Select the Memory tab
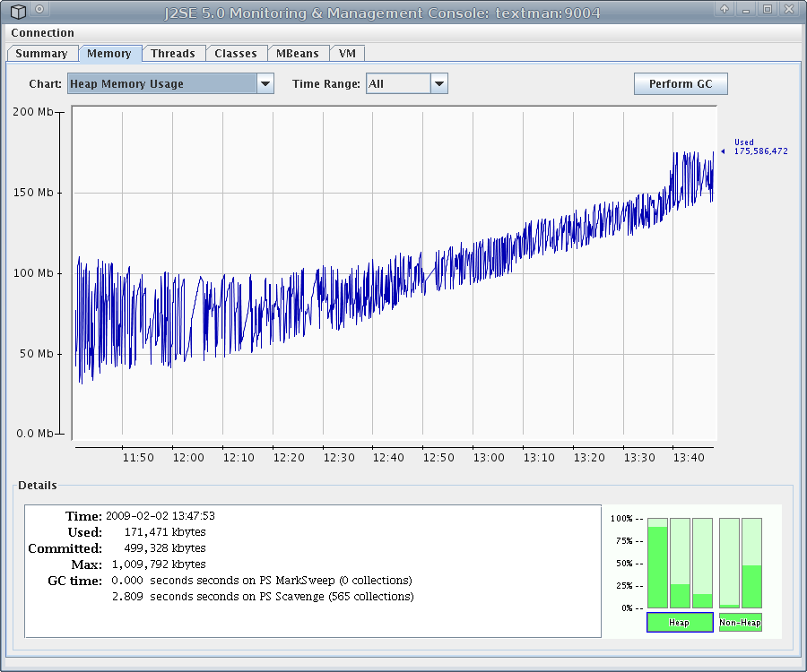The height and width of the screenshot is (672, 807). (109, 53)
